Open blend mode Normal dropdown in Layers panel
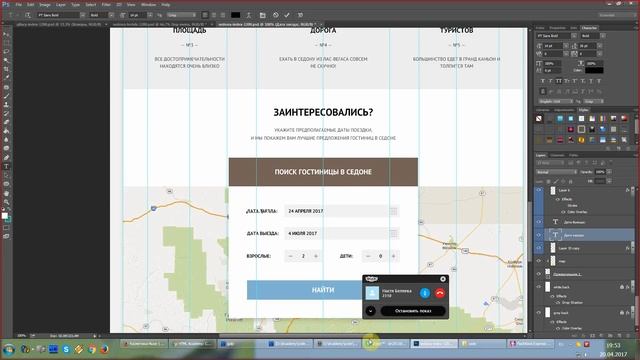The height and width of the screenshot is (360, 640). point(556,172)
